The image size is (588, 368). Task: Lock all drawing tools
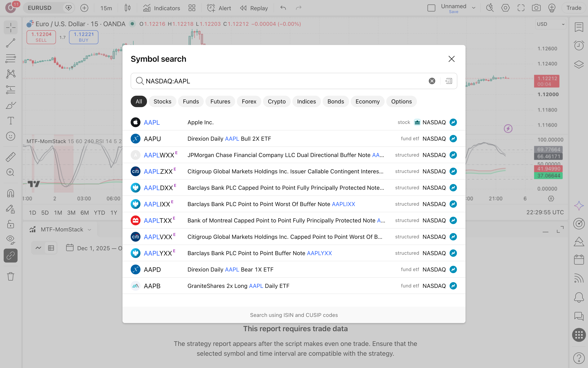[11, 224]
